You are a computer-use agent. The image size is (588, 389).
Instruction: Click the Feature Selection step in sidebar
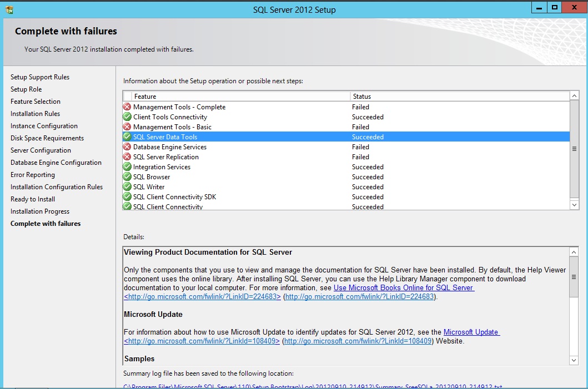click(36, 102)
